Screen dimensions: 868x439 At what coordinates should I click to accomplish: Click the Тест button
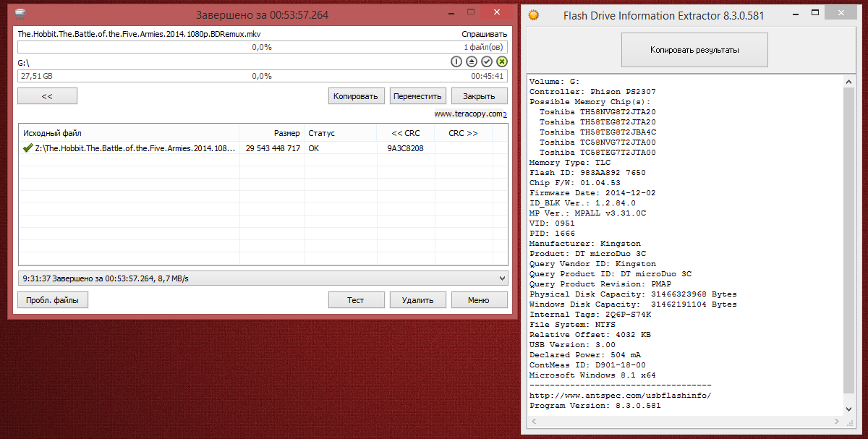[356, 300]
